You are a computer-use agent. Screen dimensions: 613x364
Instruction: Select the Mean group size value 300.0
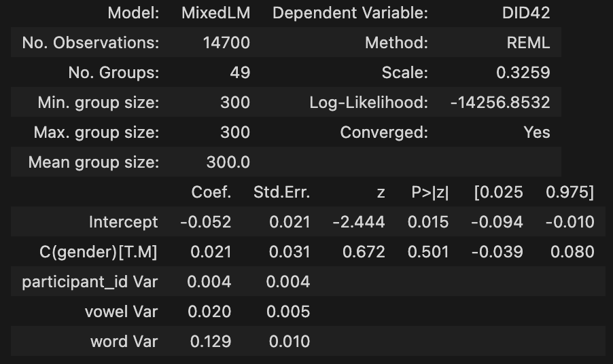point(228,162)
